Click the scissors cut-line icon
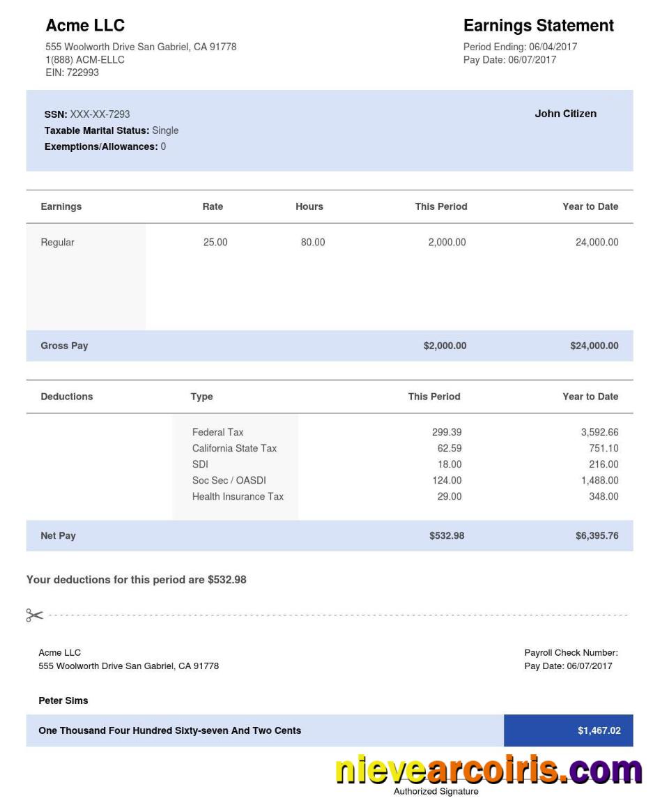This screenshot has width=660, height=812. pyautogui.click(x=34, y=615)
